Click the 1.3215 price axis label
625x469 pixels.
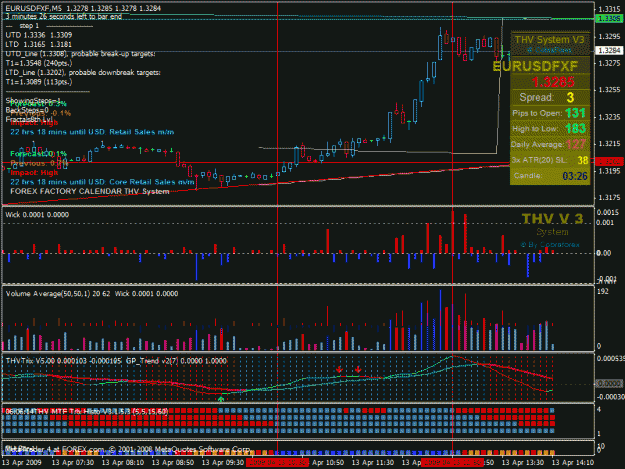[x=609, y=144]
